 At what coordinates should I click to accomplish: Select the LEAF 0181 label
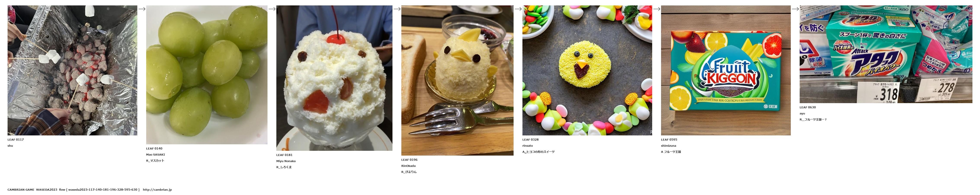[284, 155]
